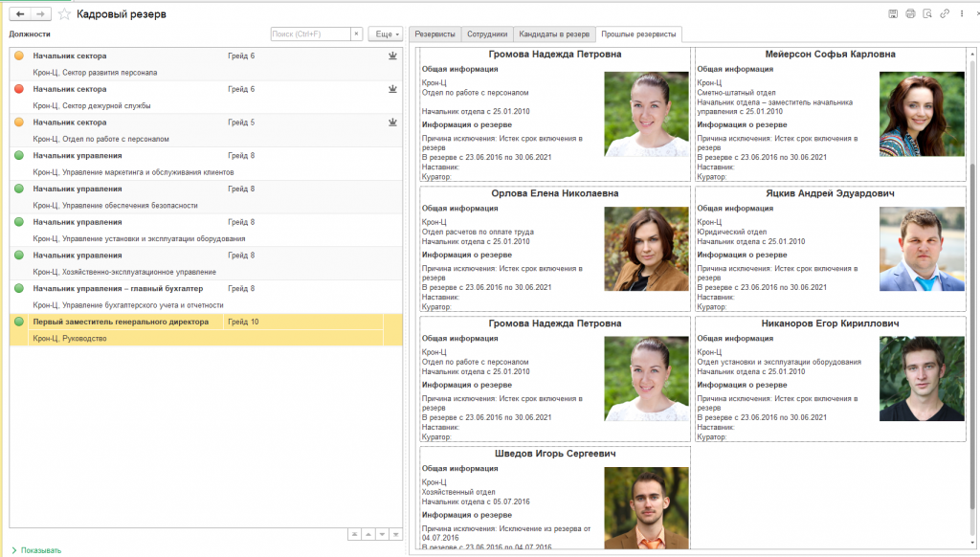Screen dimensions: 980x557
Task: Open the Кандидаты в резерв tab
Action: pos(554,34)
